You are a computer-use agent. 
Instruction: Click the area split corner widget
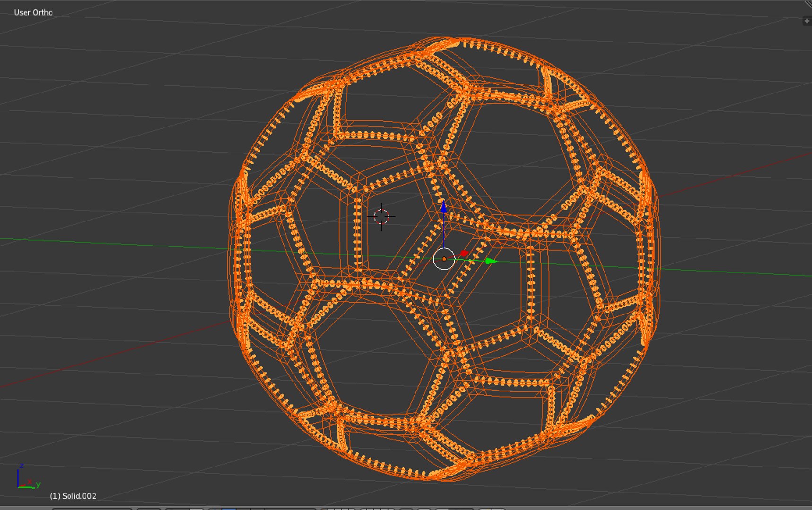pos(808,4)
